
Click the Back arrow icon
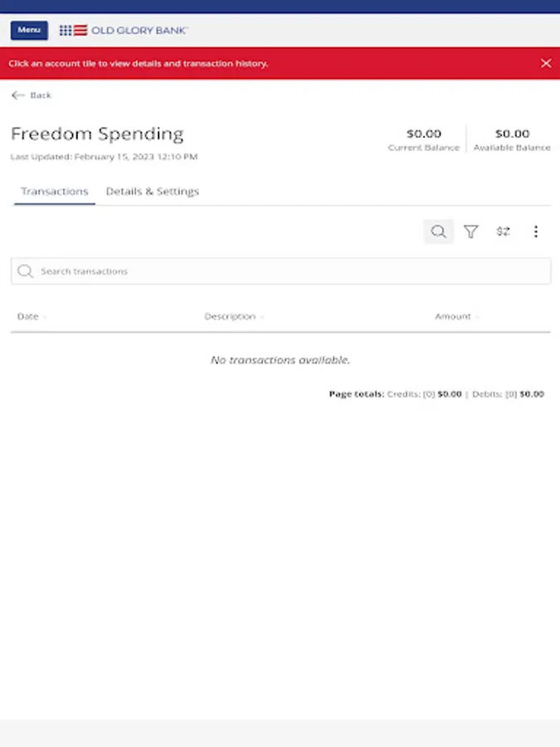click(17, 95)
